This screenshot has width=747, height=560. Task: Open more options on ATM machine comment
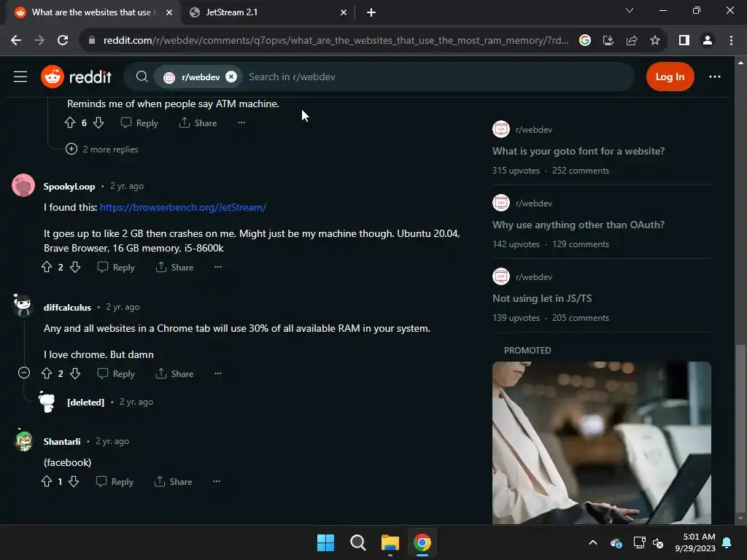[241, 122]
